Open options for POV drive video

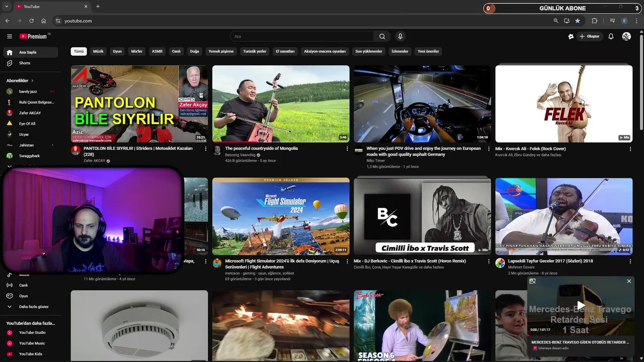click(x=488, y=149)
